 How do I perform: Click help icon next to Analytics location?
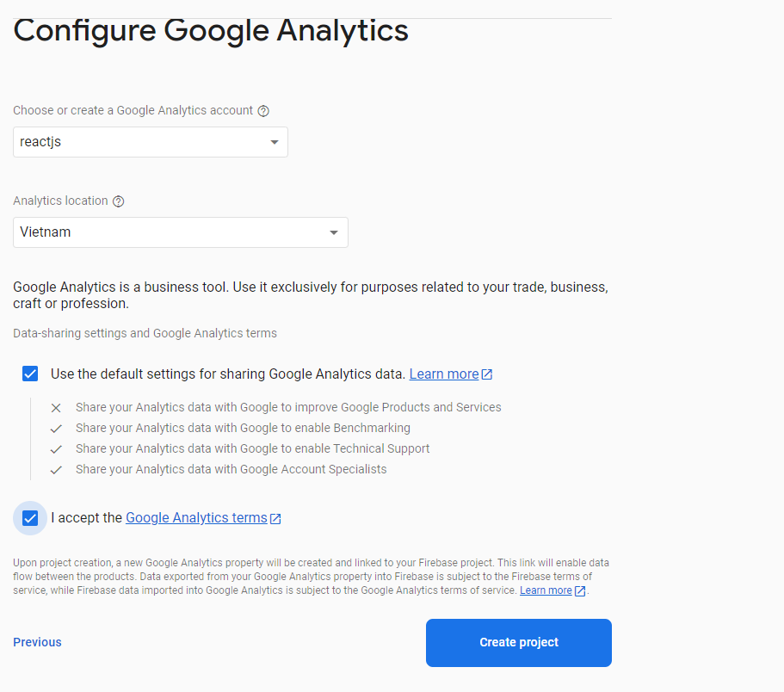pos(119,201)
